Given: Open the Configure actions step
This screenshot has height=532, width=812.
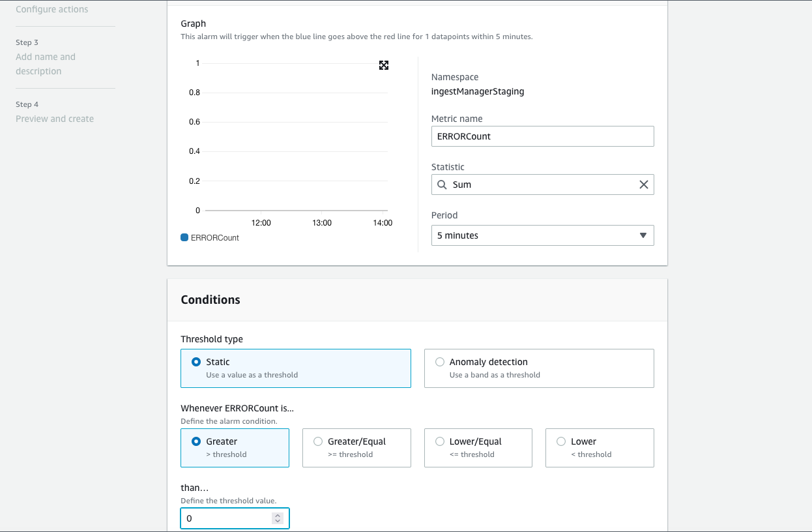Looking at the screenshot, I should (52, 10).
